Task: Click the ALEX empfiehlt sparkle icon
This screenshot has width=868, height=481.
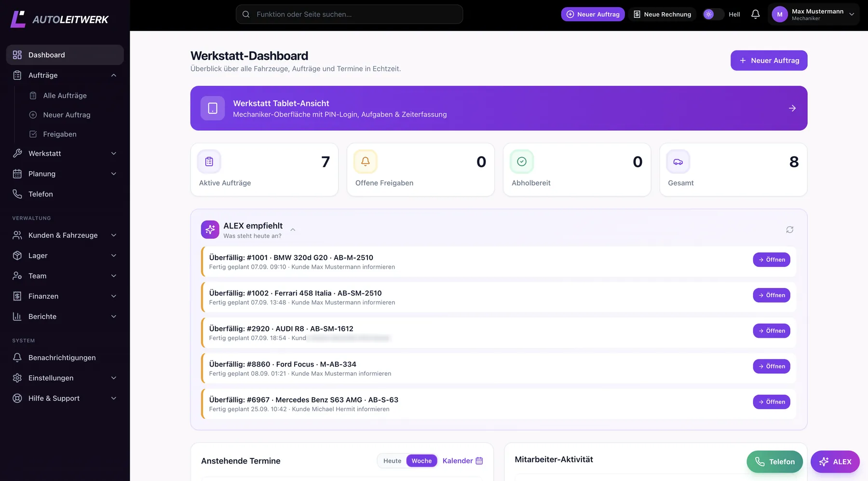Action: (x=210, y=230)
